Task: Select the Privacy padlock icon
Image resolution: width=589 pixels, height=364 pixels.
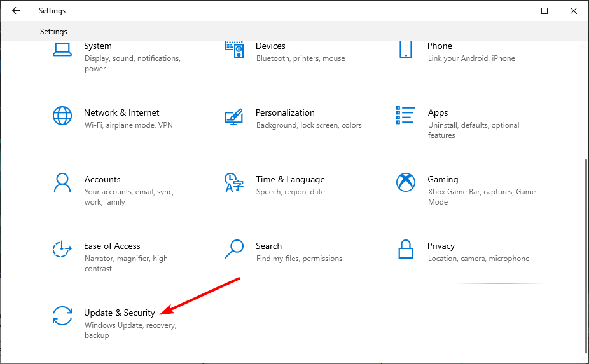Action: click(406, 249)
